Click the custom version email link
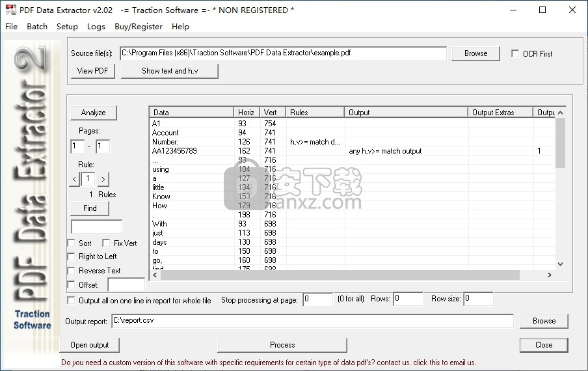Viewport: 588px width, 371px height. click(x=269, y=363)
